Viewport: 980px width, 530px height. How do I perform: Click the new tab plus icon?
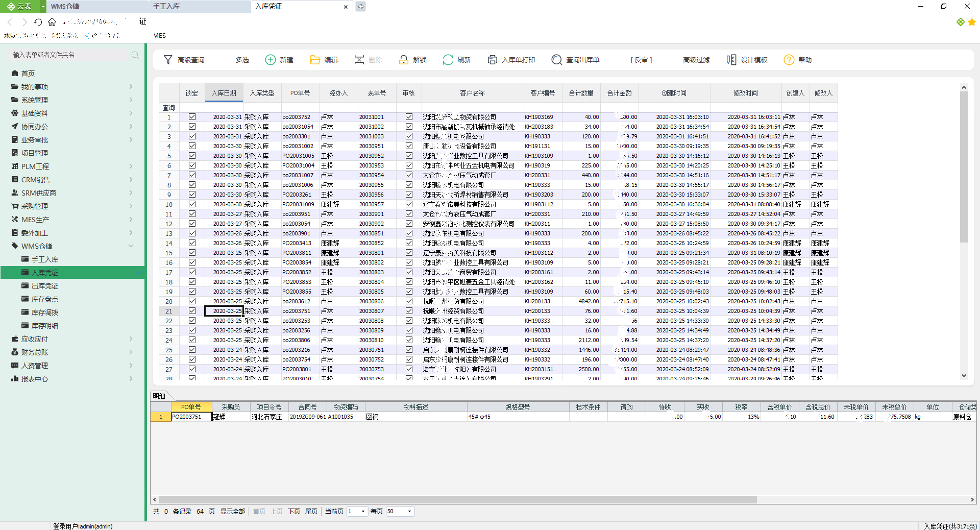(x=360, y=7)
